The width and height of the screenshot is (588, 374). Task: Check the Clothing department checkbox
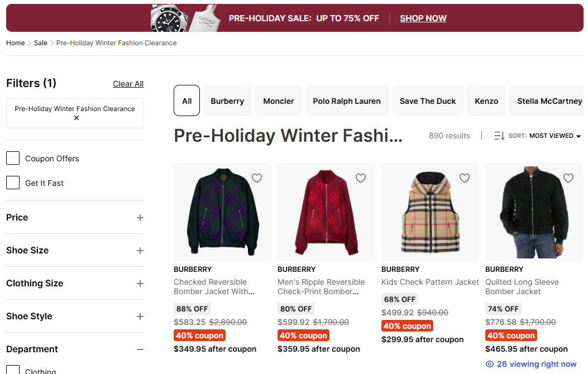(13, 370)
